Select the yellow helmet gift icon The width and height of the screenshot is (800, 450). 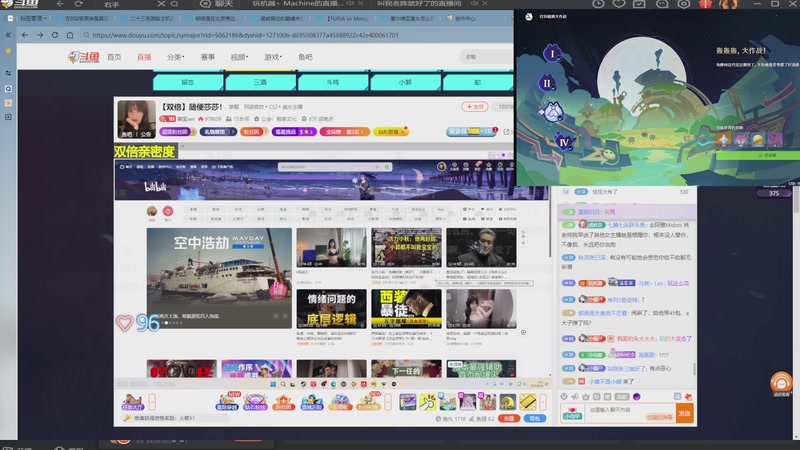[508, 402]
